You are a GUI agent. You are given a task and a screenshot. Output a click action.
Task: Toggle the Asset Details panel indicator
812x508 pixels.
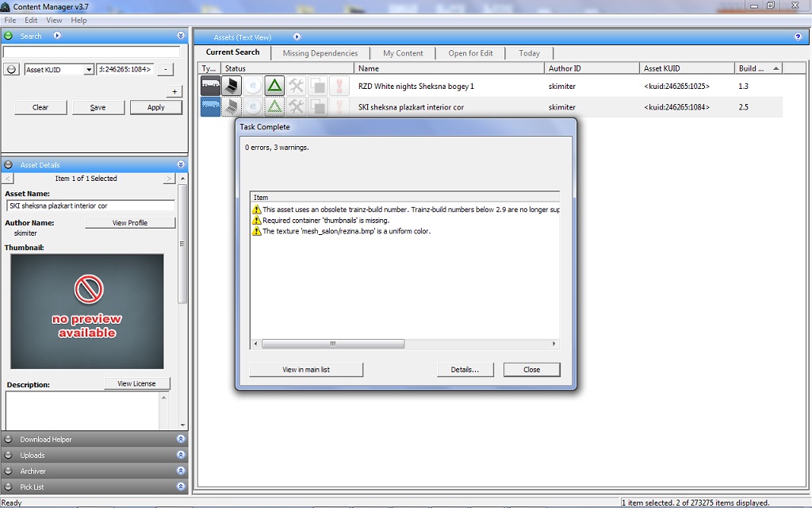9,165
